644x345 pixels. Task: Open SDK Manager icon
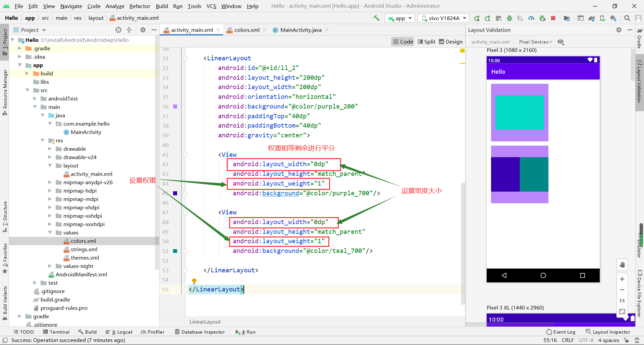coord(613,18)
